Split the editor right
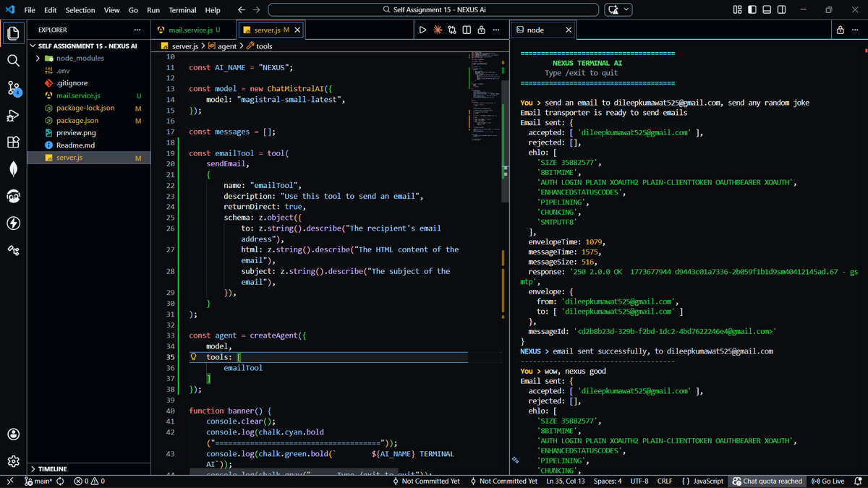868x488 pixels. coord(467,30)
